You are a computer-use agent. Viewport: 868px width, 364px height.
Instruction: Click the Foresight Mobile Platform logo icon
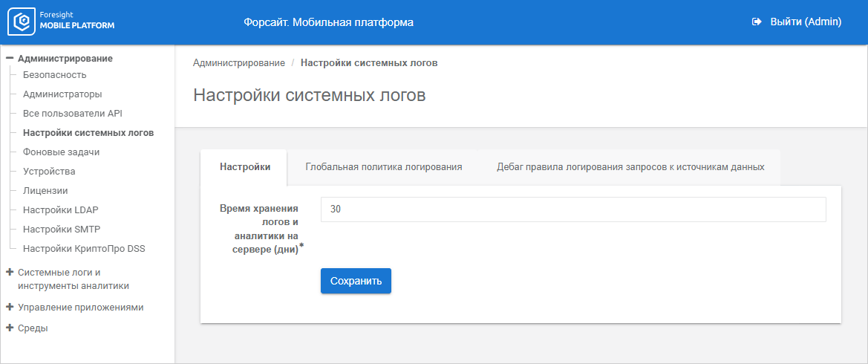coord(22,22)
